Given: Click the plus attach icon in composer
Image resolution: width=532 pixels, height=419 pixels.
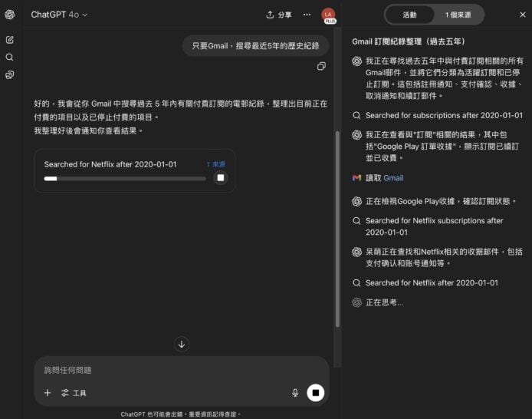Looking at the screenshot, I should click(x=48, y=393).
